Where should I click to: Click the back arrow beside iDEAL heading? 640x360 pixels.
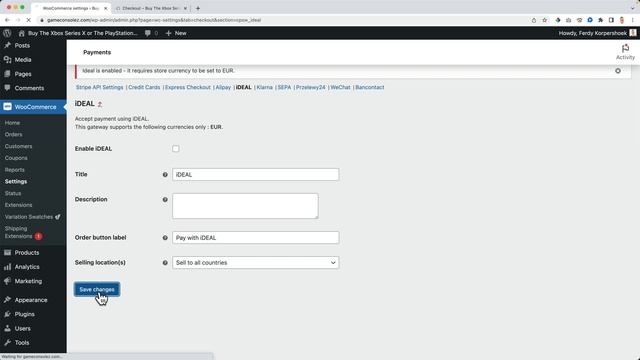(100, 104)
